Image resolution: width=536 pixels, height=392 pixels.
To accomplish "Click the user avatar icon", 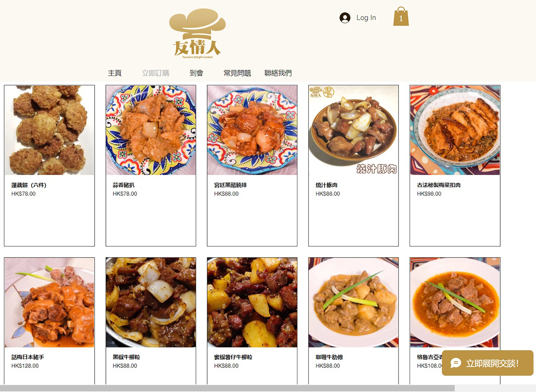I will click(345, 18).
